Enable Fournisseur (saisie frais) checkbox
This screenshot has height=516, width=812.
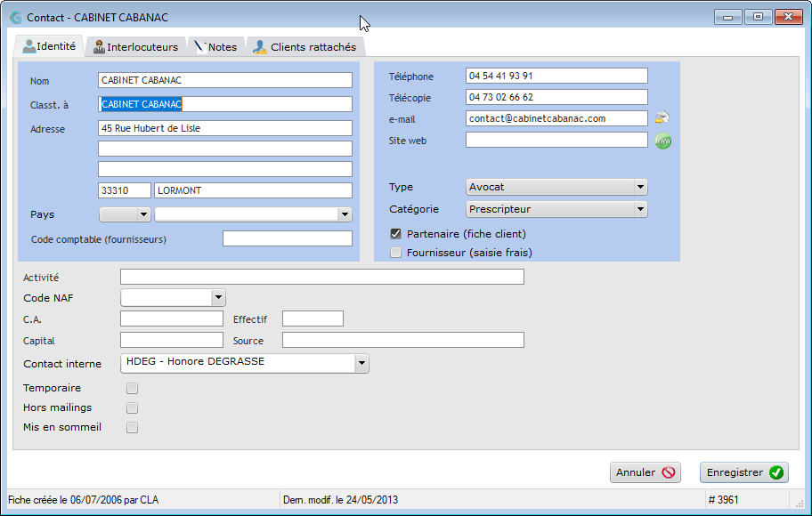pos(395,253)
